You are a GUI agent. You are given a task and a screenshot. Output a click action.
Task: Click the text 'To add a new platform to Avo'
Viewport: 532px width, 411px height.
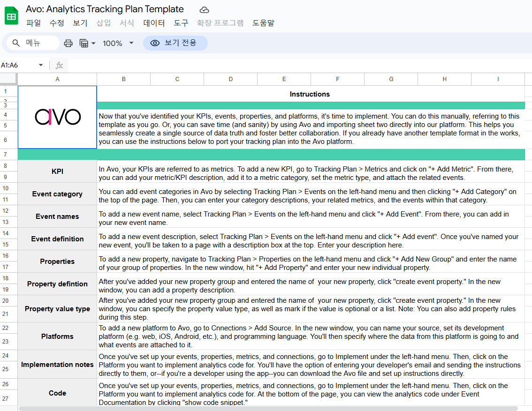click(x=309, y=336)
